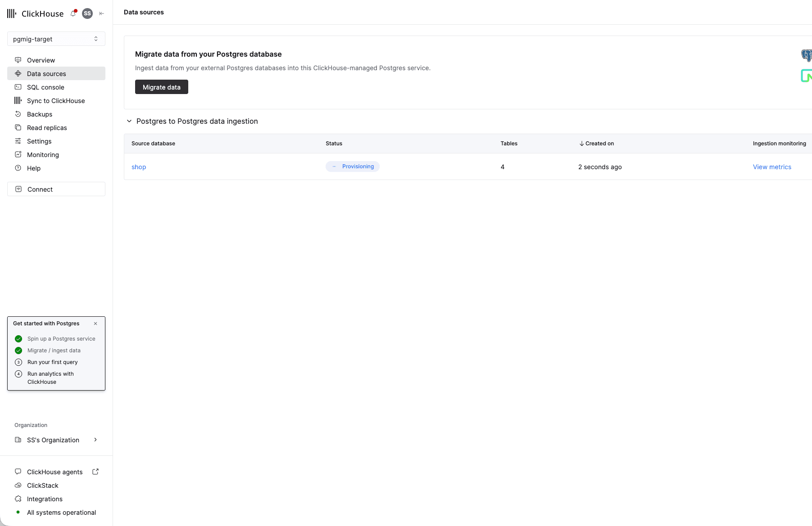
Task: Open View metrics link
Action: [772, 167]
